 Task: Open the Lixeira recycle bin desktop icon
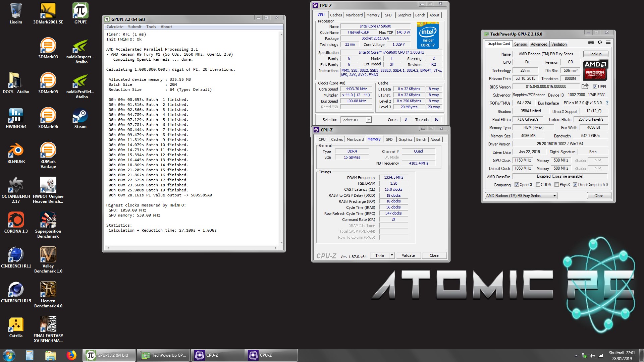(x=16, y=13)
